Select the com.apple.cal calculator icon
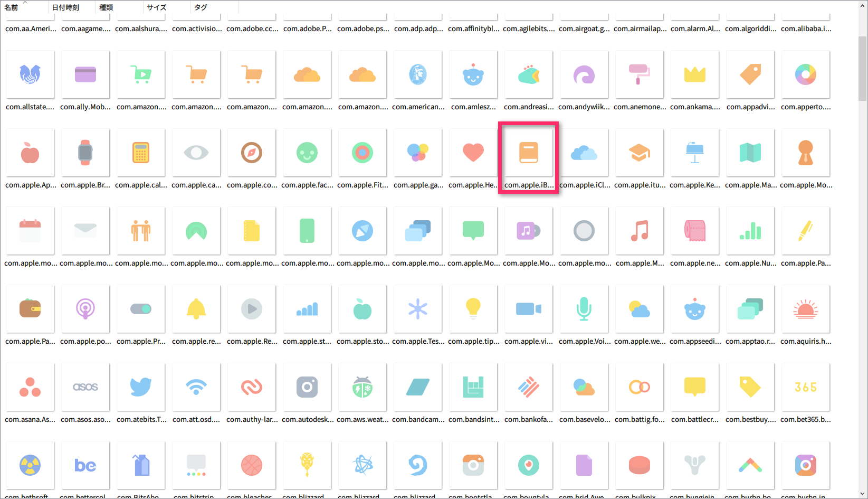Viewport: 868px width, 499px height. click(x=141, y=153)
